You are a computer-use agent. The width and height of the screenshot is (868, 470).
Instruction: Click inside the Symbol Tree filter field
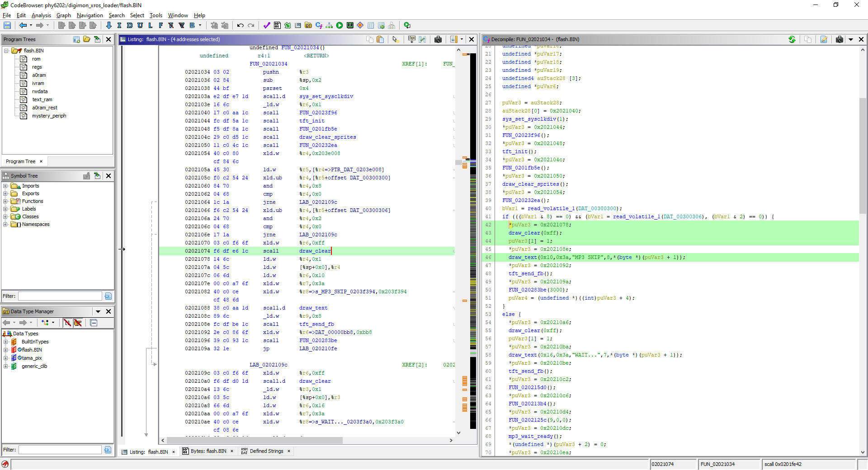[x=59, y=296]
